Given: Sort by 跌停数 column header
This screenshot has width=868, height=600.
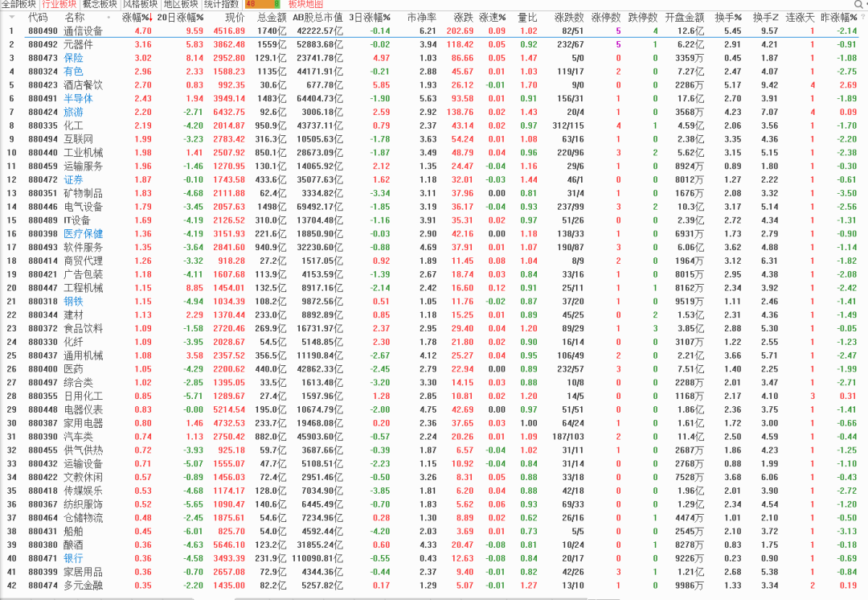Looking at the screenshot, I should click(x=643, y=18).
